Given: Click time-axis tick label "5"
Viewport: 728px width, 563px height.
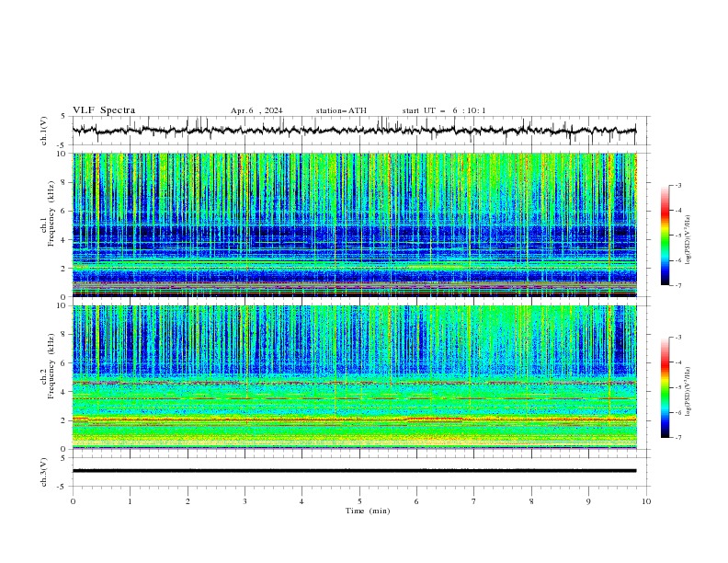Looking at the screenshot, I should [x=359, y=501].
